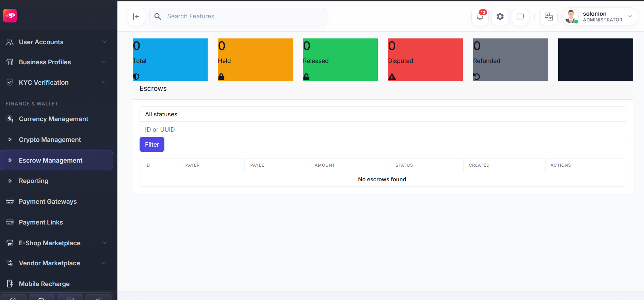Click the Payment Gateways card icon
The image size is (644, 300).
(10, 201)
